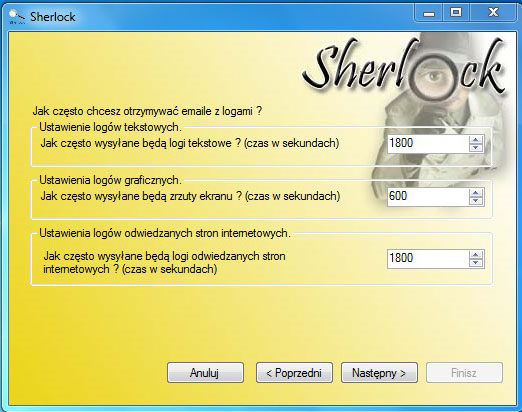Click the visited websites interval field

(428, 258)
